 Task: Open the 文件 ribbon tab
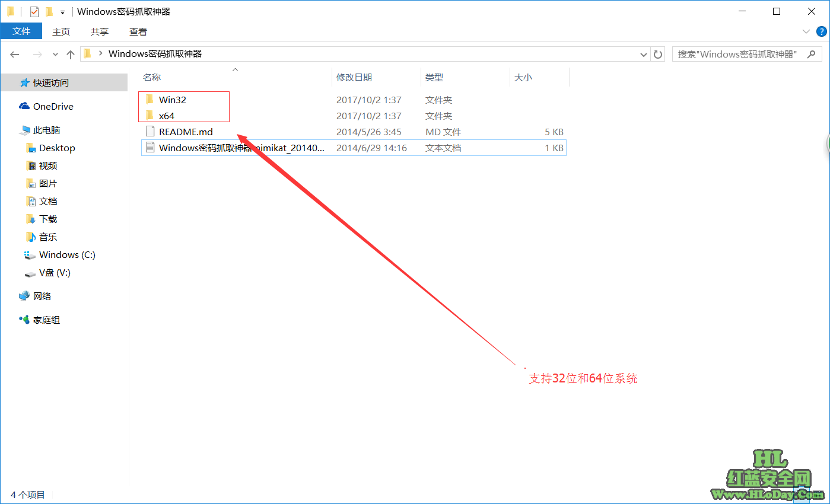tap(21, 31)
